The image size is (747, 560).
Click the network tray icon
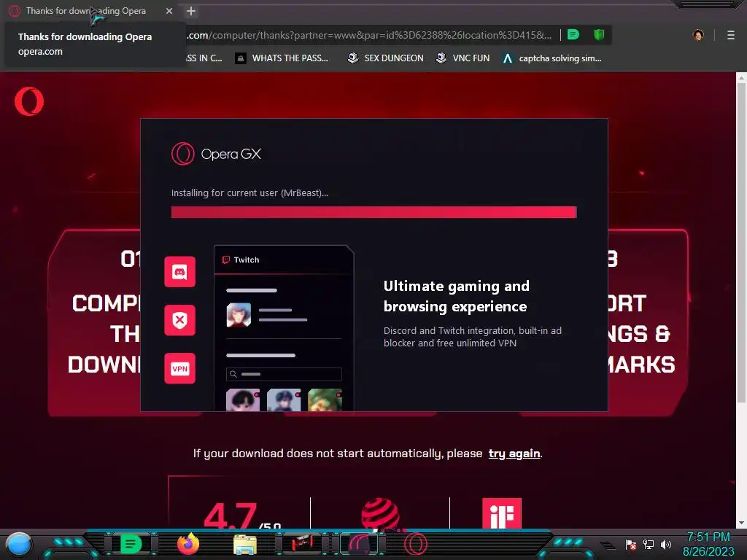649,544
